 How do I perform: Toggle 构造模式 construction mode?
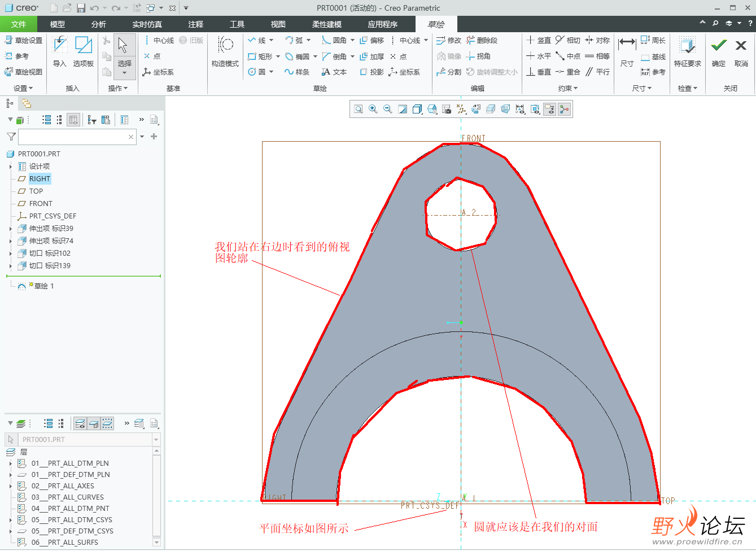click(x=225, y=51)
